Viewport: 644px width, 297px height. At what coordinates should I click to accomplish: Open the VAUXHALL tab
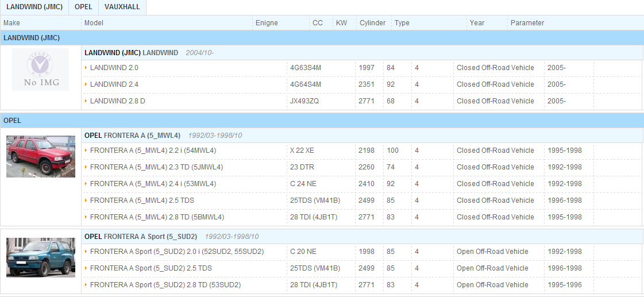click(122, 7)
